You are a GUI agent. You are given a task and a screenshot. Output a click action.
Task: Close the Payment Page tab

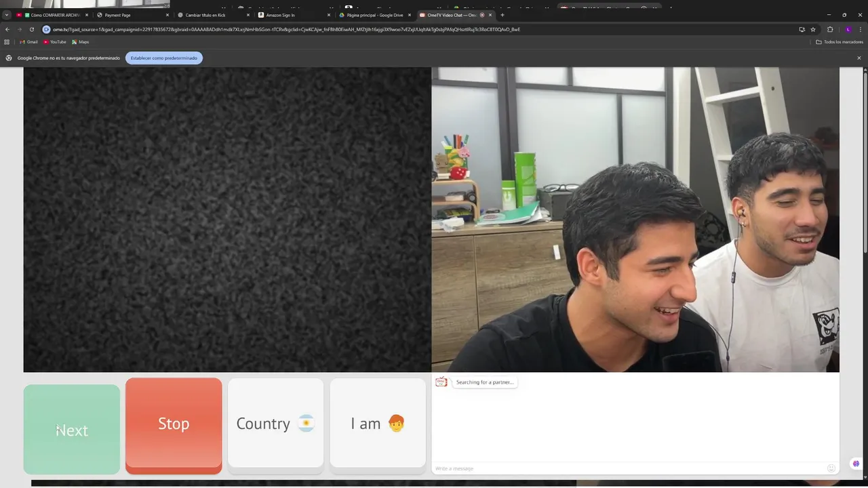[x=167, y=15]
